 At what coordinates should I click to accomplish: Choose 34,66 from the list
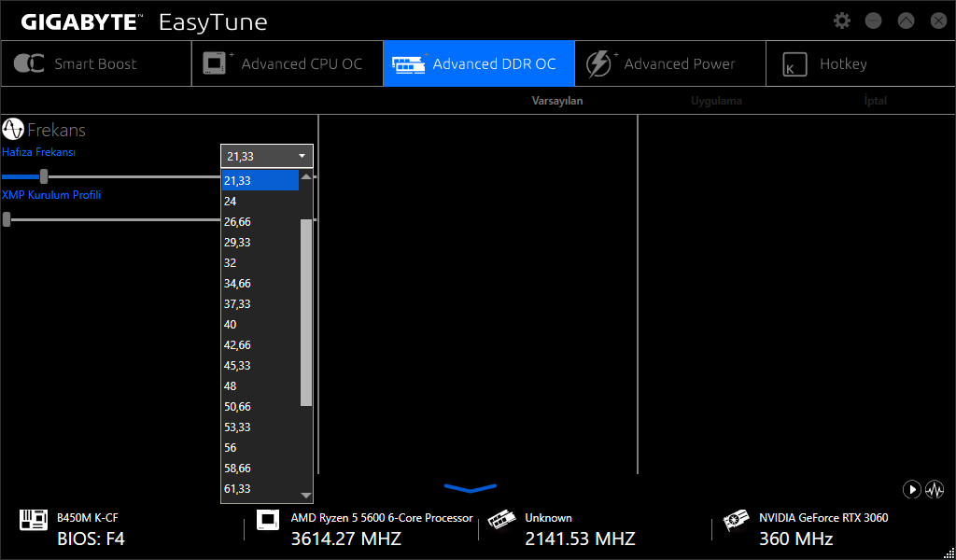pos(260,284)
